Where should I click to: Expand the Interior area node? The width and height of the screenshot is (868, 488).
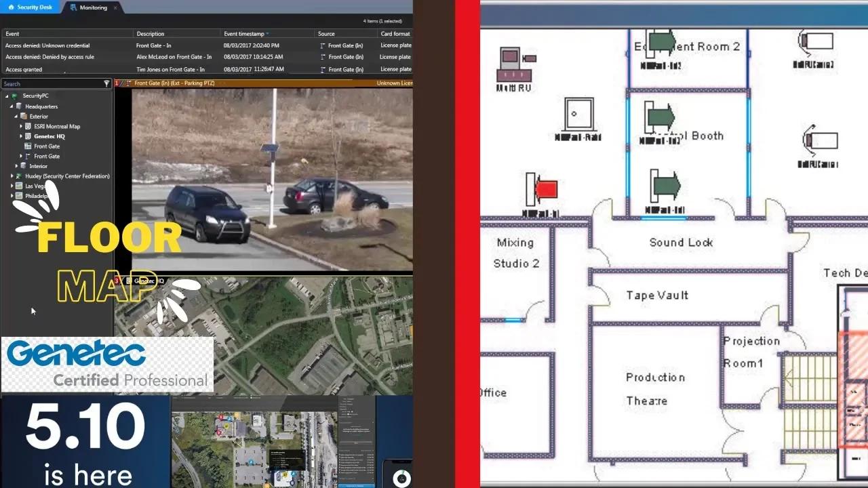click(x=16, y=166)
